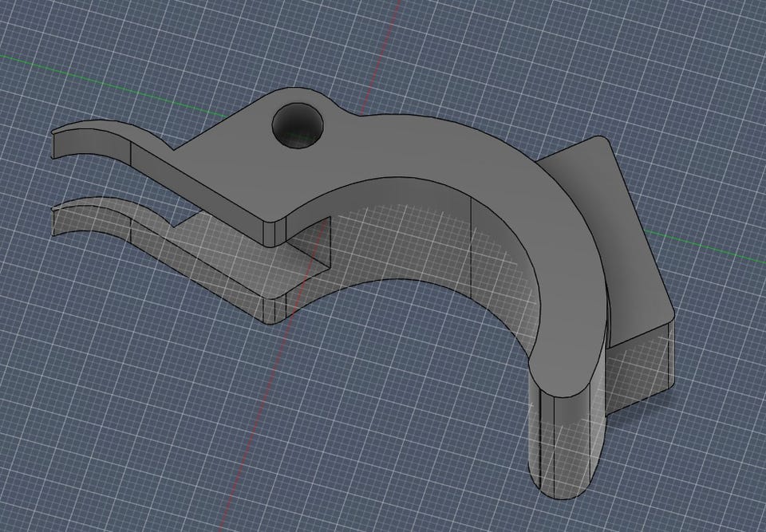Select the transparent lower copy's tail section
The image size is (766, 532).
tap(91, 218)
